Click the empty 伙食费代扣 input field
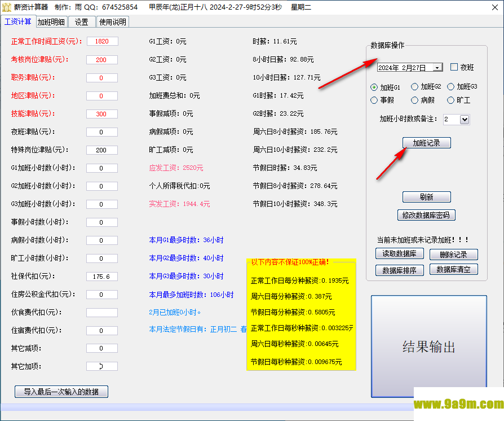 pos(102,313)
